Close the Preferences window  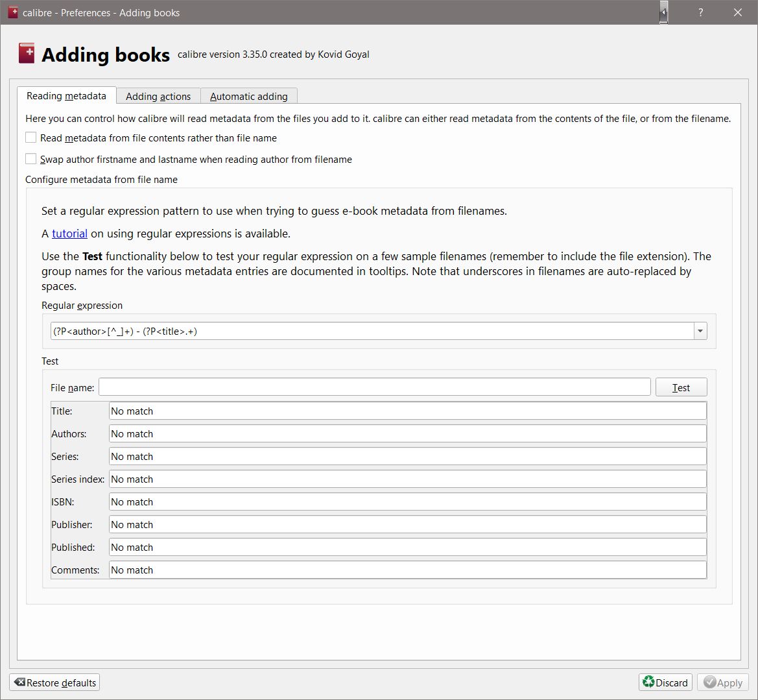point(738,12)
